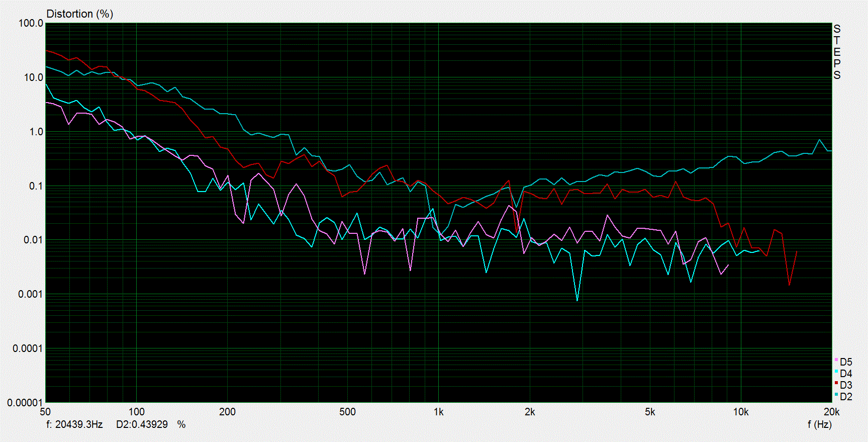Click the 10.0 y-axis label

[x=33, y=77]
